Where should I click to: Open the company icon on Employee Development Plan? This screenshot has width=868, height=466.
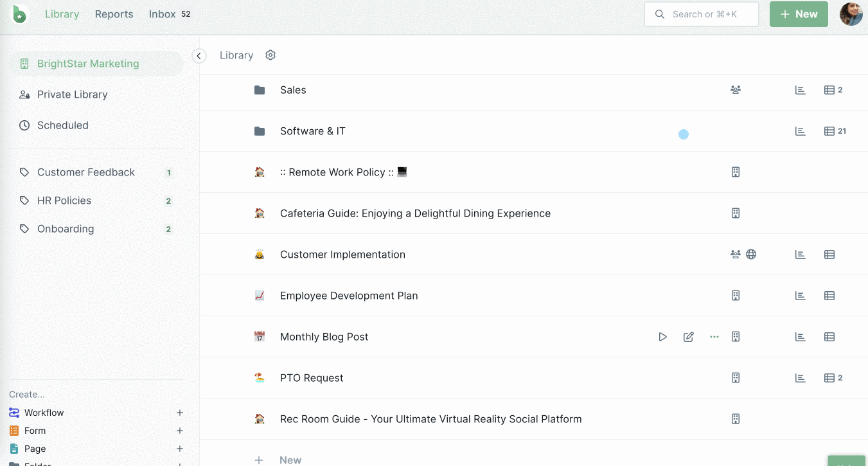pyautogui.click(x=735, y=295)
